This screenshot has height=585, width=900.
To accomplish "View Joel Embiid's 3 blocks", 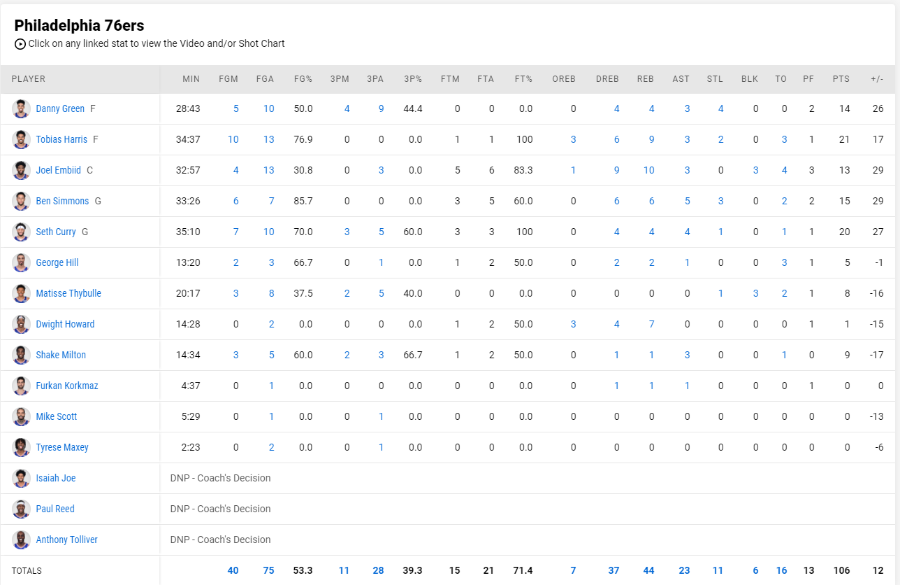I will [x=755, y=170].
